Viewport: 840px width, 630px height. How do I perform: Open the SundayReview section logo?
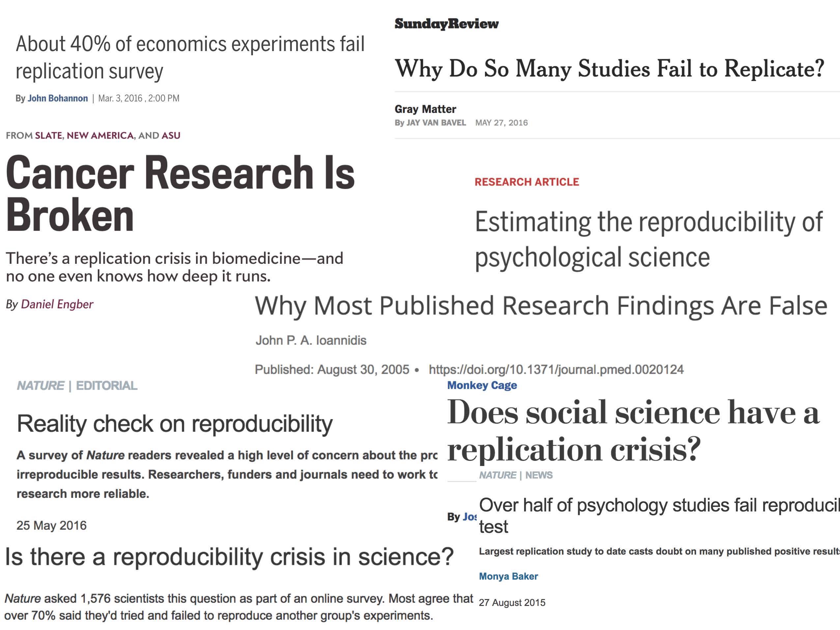point(447,23)
